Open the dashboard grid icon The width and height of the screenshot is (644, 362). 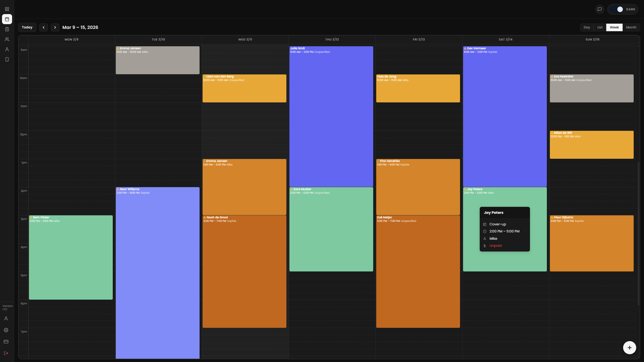7,9
